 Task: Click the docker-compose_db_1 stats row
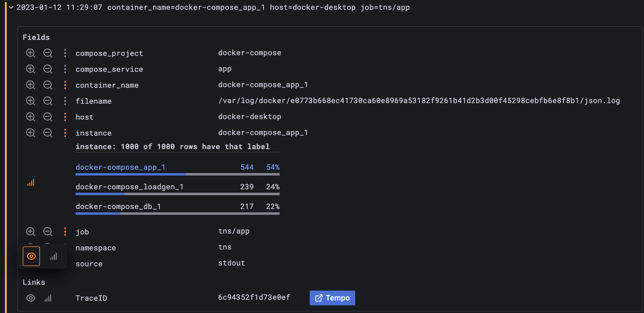[118, 206]
